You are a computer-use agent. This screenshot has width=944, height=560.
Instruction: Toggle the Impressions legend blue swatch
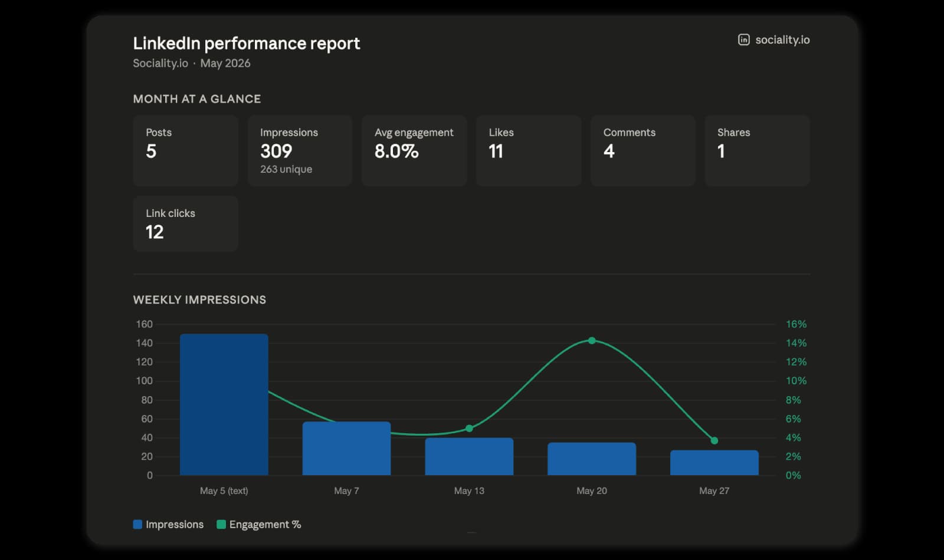137,525
